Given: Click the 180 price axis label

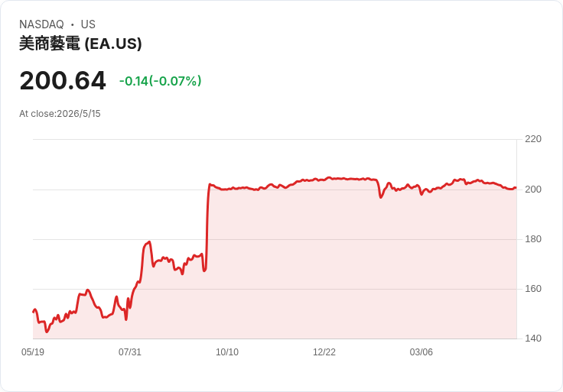Looking at the screenshot, I should pos(533,239).
